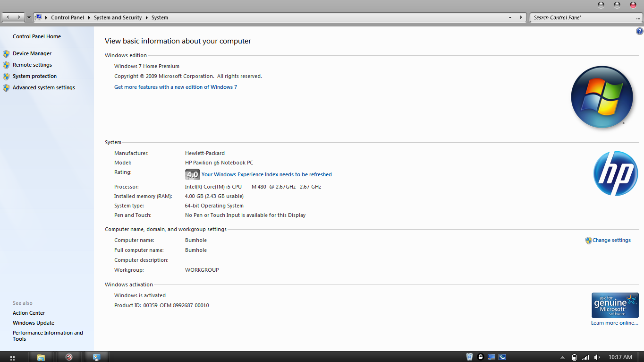Open the recent pages dropdown beside navigation arrows

(29, 17)
